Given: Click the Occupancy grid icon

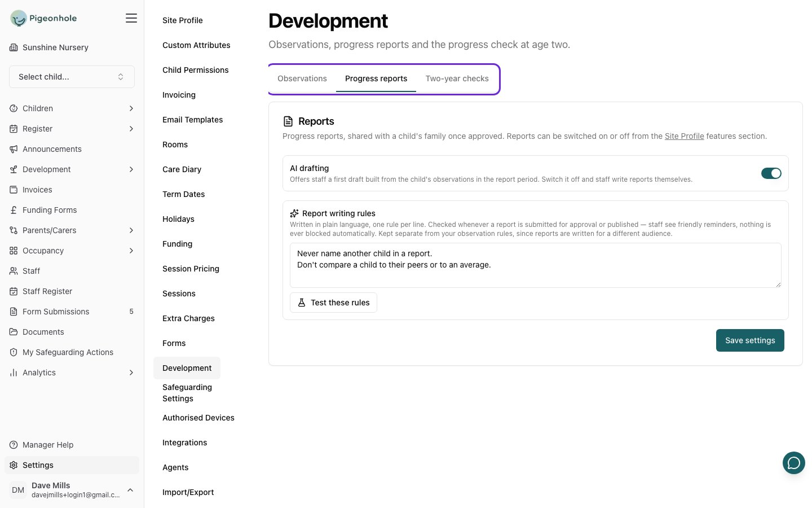Looking at the screenshot, I should 14,251.
